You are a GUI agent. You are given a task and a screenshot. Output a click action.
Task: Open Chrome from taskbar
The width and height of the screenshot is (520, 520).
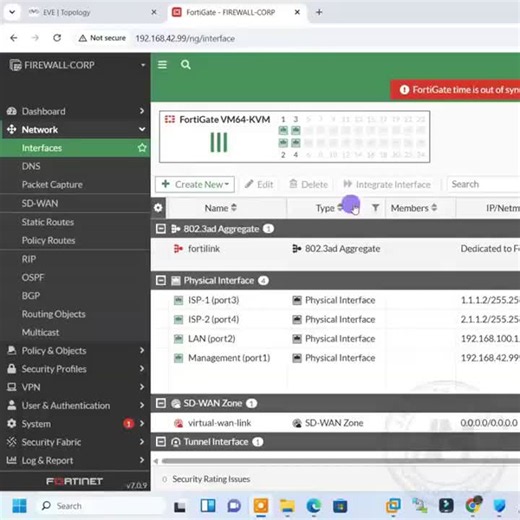click(x=473, y=505)
